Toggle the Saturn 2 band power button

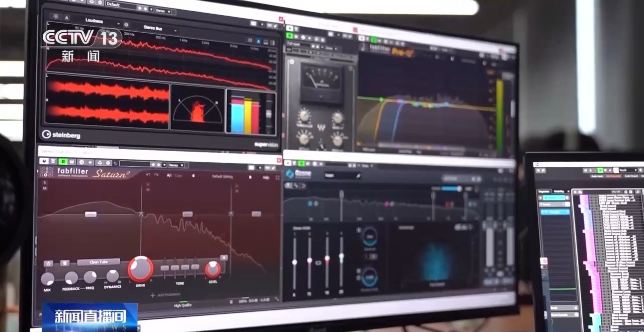point(48,263)
